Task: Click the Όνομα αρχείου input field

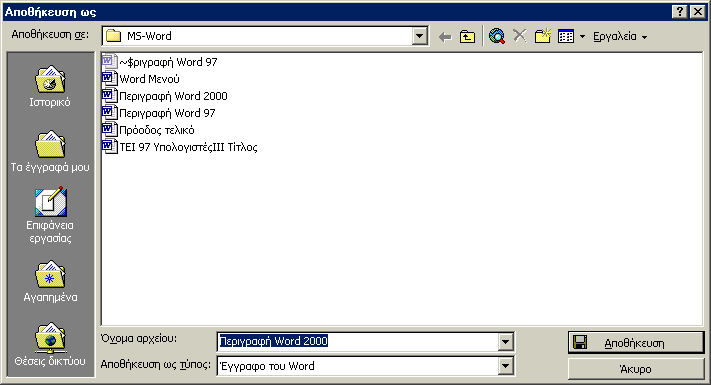Action: pyautogui.click(x=358, y=341)
